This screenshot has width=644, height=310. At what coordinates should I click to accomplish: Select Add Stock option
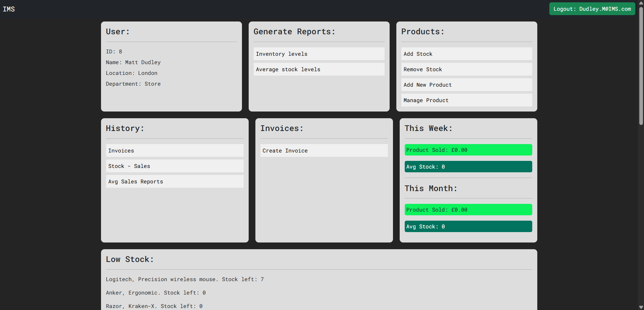[466, 54]
